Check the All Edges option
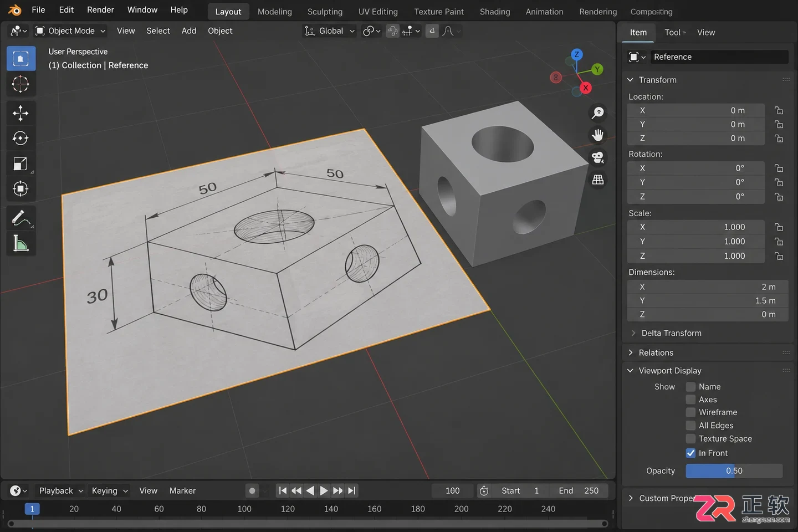Image resolution: width=798 pixels, height=532 pixels. click(x=690, y=426)
